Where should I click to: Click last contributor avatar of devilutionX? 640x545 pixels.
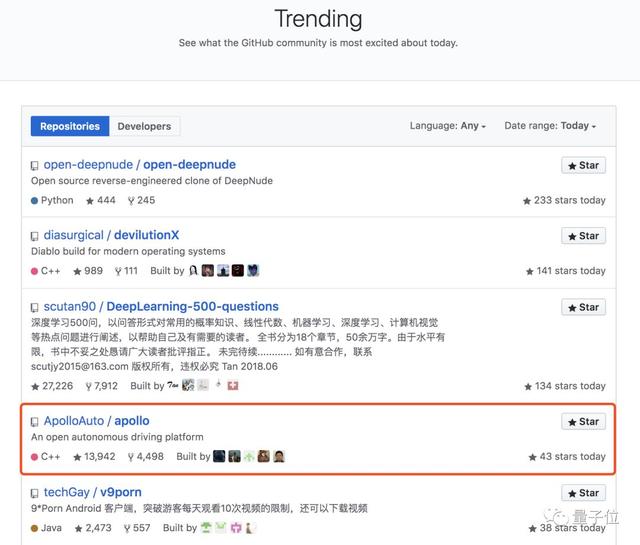pos(253,271)
